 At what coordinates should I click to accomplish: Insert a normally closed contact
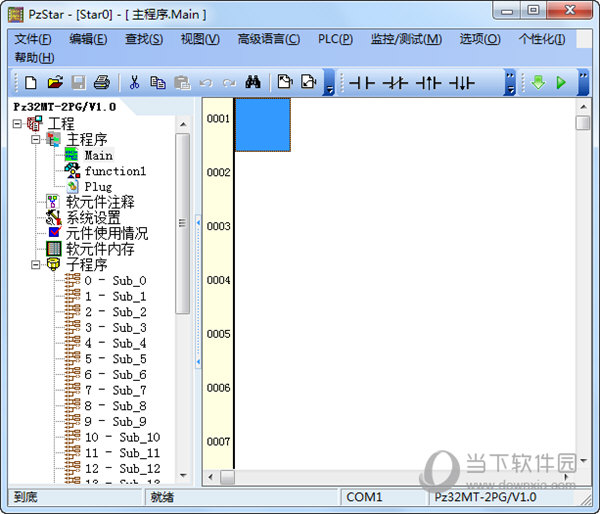(x=395, y=83)
